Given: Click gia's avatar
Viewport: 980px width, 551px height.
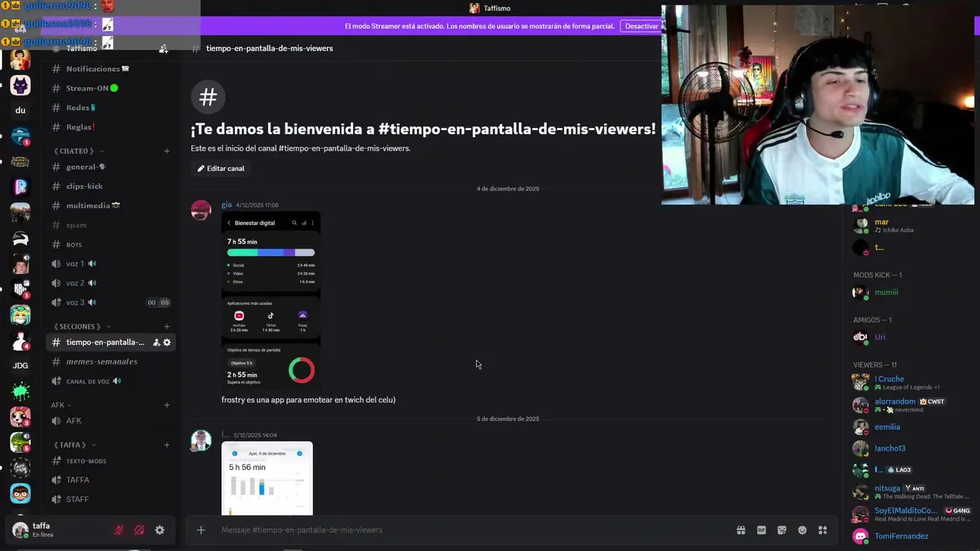Looking at the screenshot, I should 201,210.
